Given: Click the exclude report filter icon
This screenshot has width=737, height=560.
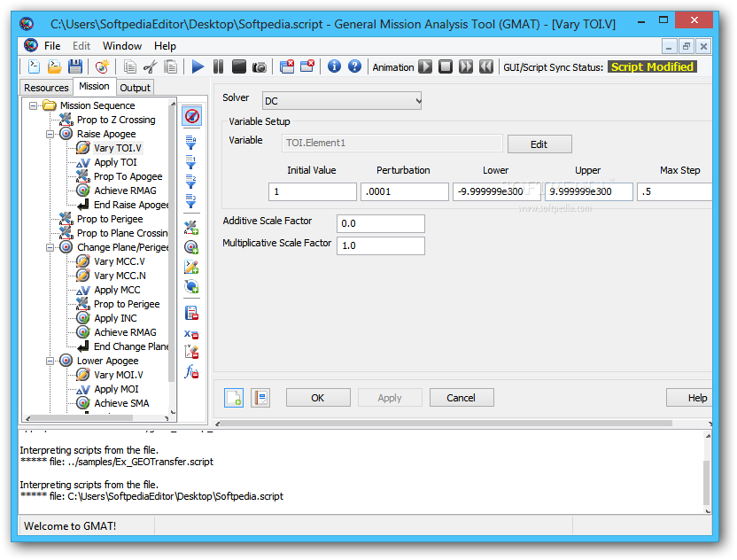Looking at the screenshot, I should 191,313.
